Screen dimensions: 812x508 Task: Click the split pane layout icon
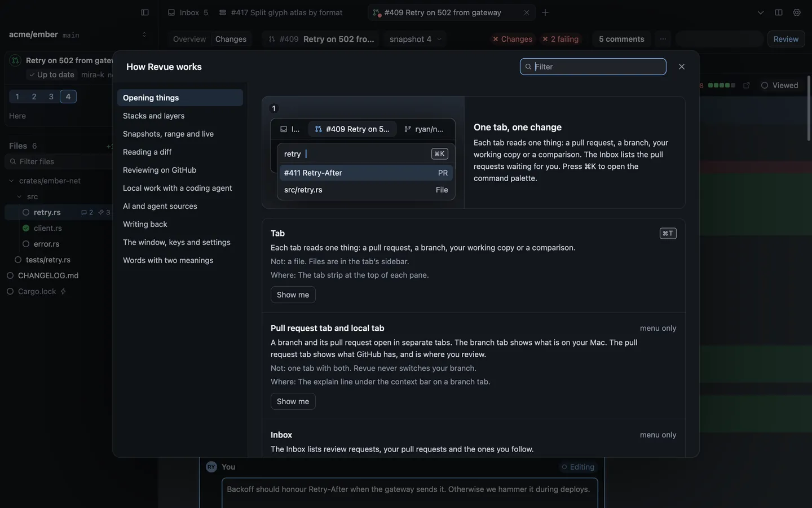pyautogui.click(x=779, y=12)
